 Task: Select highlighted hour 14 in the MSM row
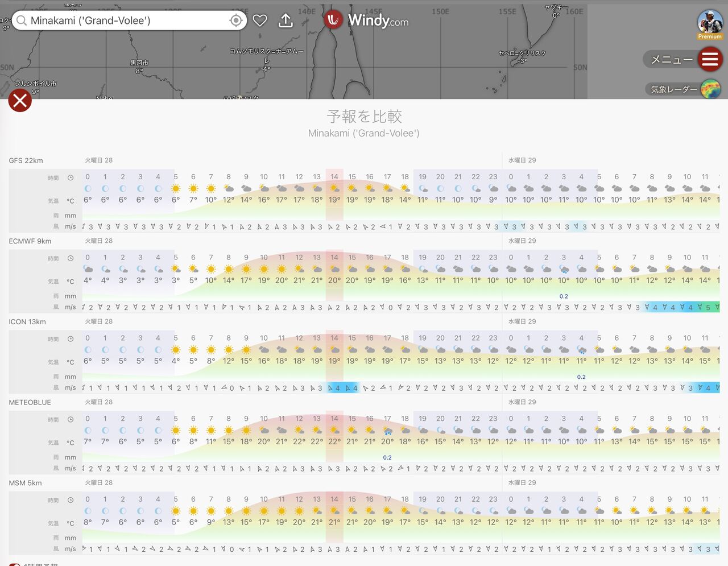coord(334,499)
